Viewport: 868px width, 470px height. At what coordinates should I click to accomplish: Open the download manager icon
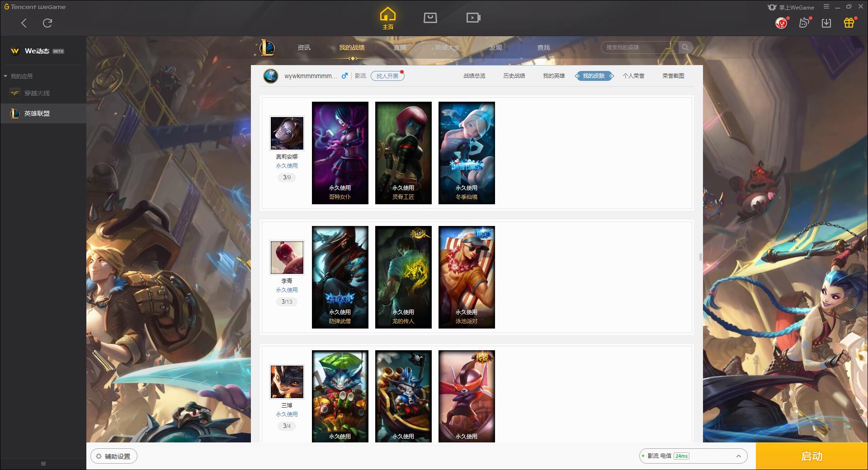[826, 23]
